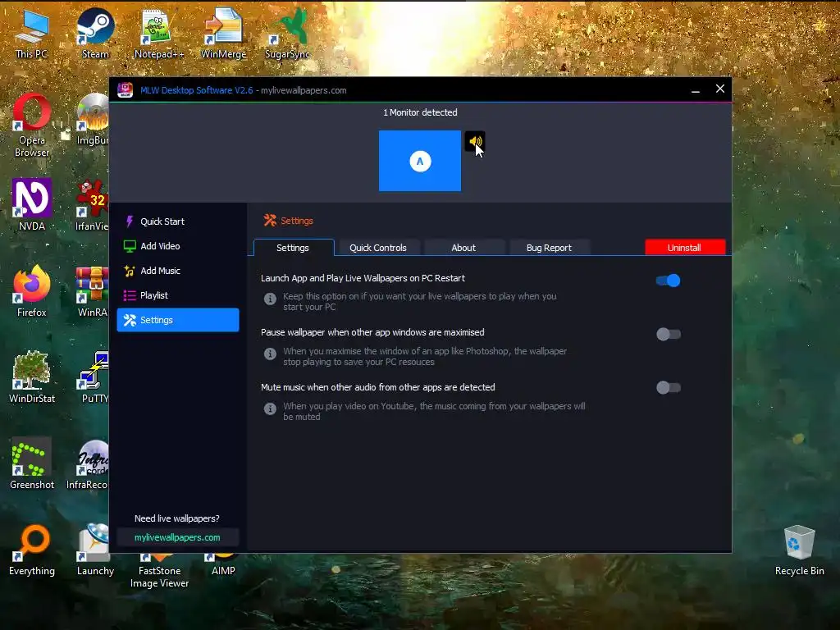The height and width of the screenshot is (630, 840).
Task: Switch to the Settings tab
Action: click(293, 248)
